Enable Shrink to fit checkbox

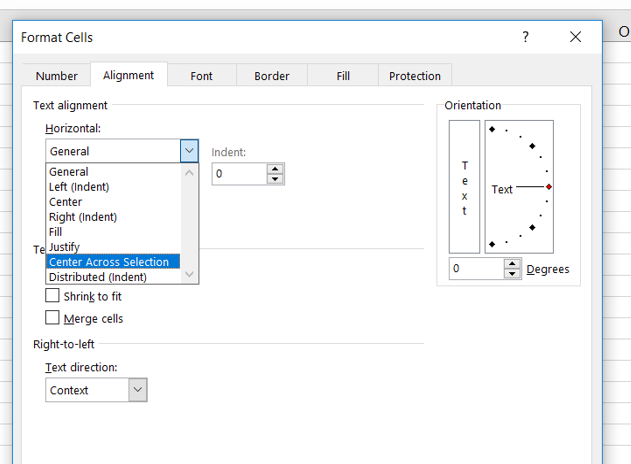click(x=53, y=296)
